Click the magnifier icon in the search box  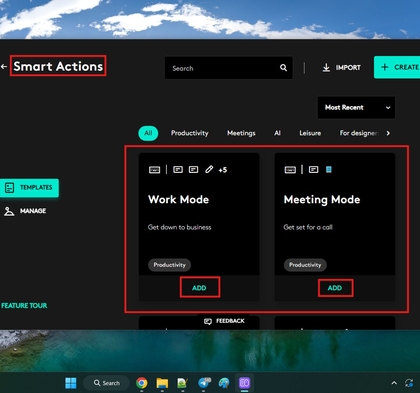(x=283, y=68)
